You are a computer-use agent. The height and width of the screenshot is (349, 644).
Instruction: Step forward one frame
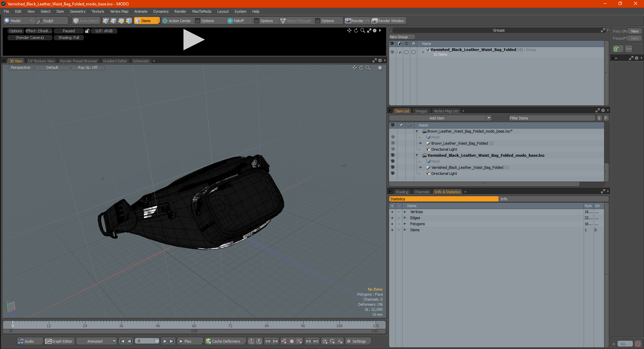pyautogui.click(x=164, y=341)
